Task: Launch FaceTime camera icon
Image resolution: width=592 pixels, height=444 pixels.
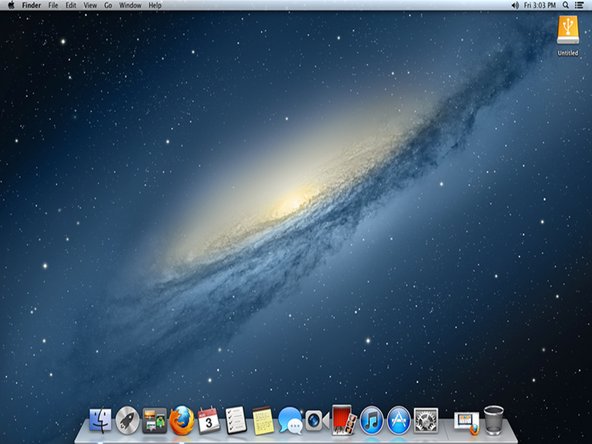Action: pyautogui.click(x=317, y=420)
